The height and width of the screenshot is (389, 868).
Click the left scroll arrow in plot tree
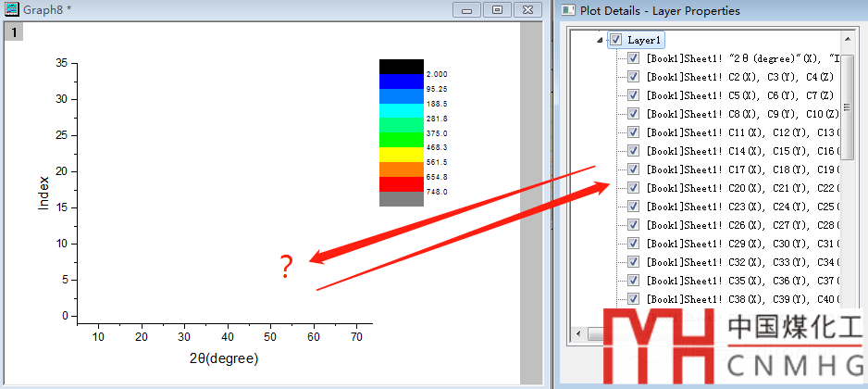[580, 333]
